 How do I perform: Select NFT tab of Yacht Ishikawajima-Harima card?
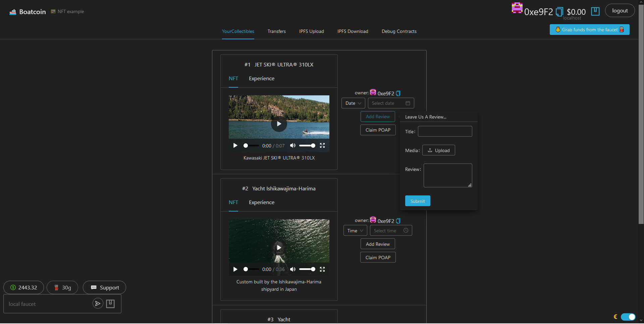233,202
